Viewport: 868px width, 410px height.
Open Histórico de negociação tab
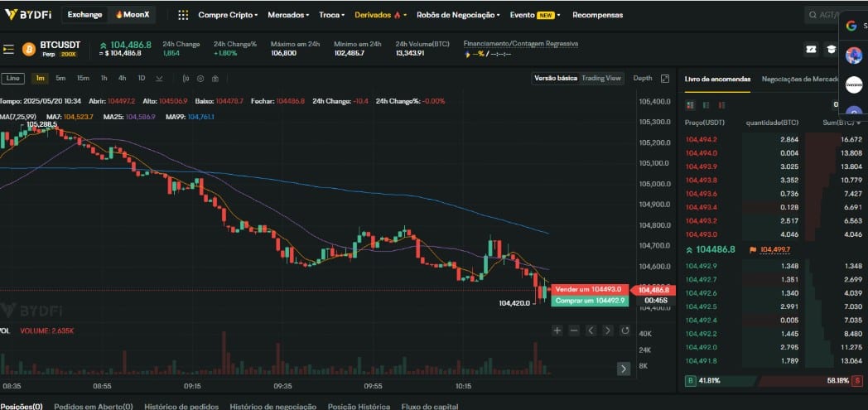273,406
